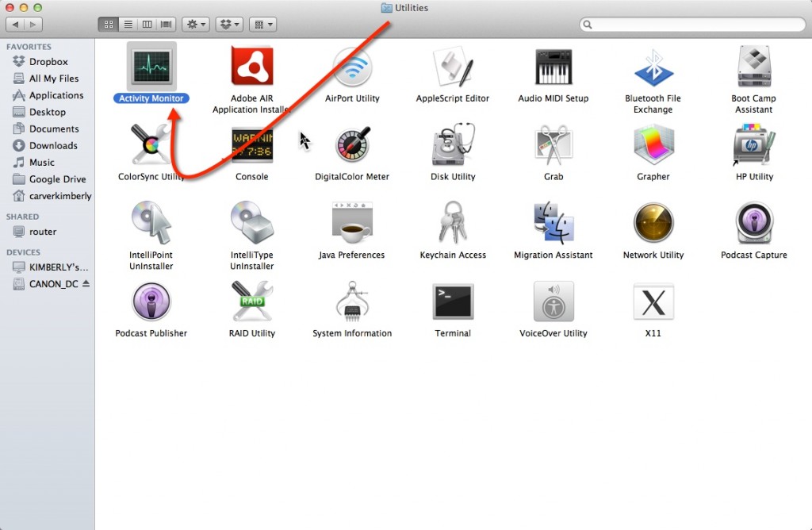Open Documents in the sidebar
812x530 pixels.
47,129
